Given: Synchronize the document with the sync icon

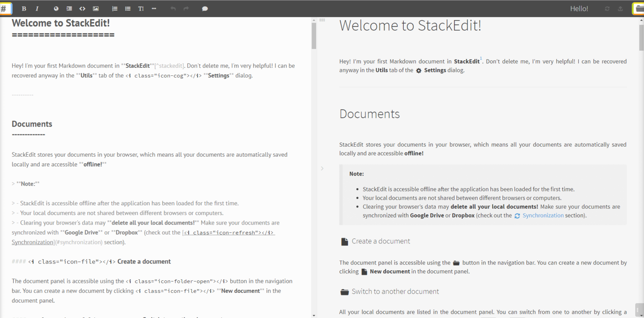Looking at the screenshot, I should tap(608, 8).
